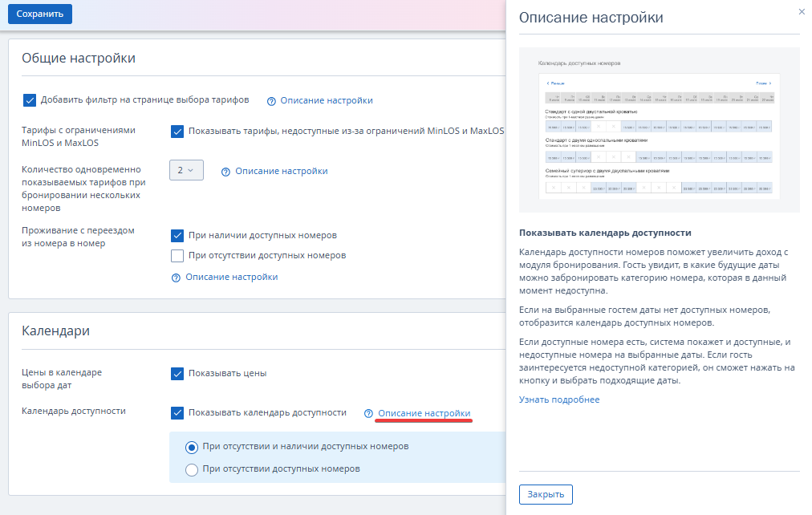This screenshot has height=515, width=812.
Task: Select radio При отсутствии доступных номеров in calendar
Action: [192, 469]
